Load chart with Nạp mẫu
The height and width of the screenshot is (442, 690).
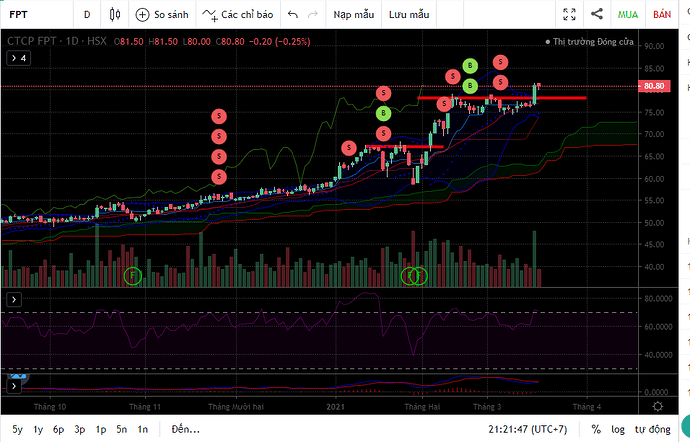[354, 15]
